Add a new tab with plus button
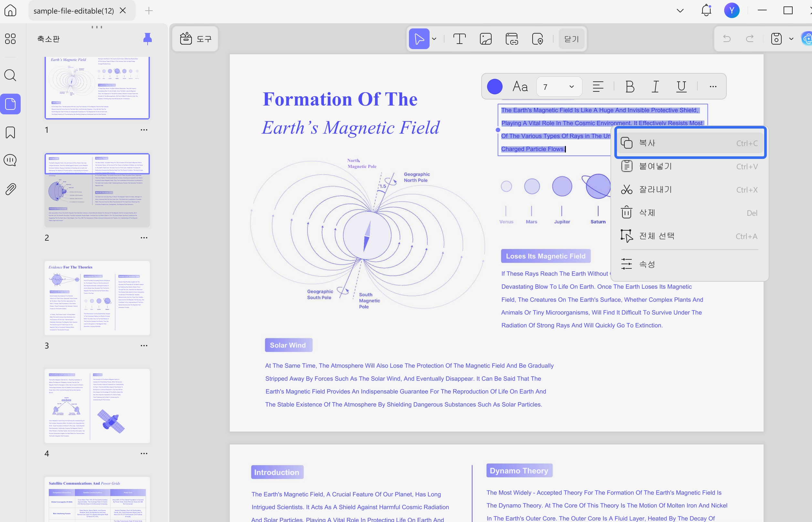This screenshot has width=812, height=522. 149,11
